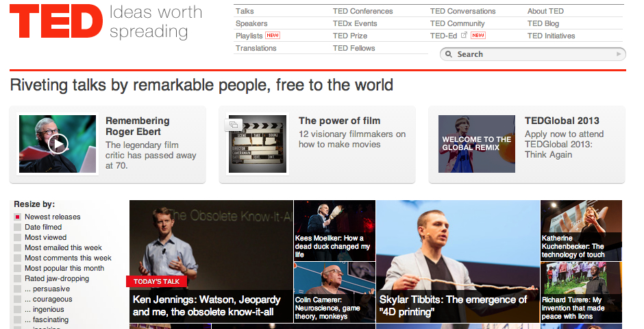Click the play icon on Roger Ebert thumbnail
The height and width of the screenshot is (329, 644).
pos(58,144)
